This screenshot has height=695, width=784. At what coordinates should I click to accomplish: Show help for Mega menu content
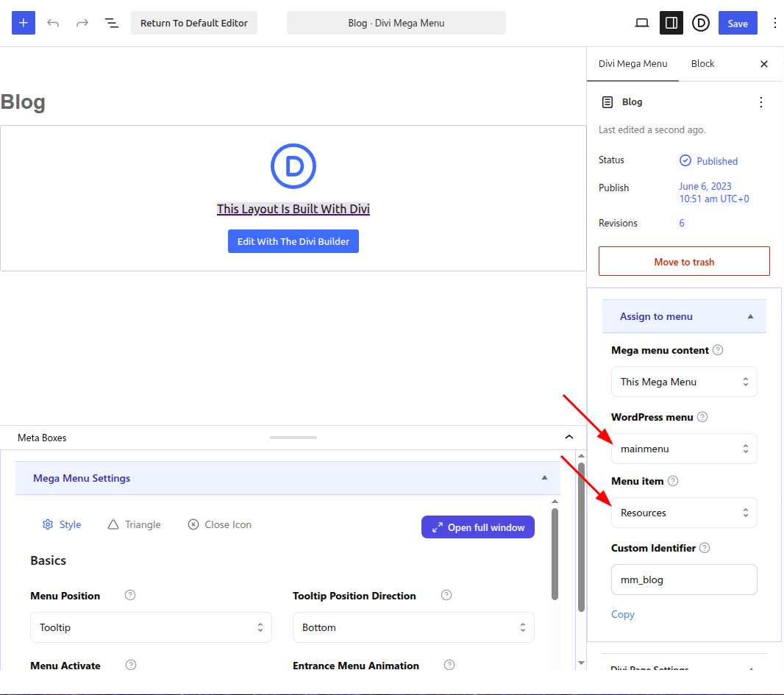pyautogui.click(x=718, y=350)
